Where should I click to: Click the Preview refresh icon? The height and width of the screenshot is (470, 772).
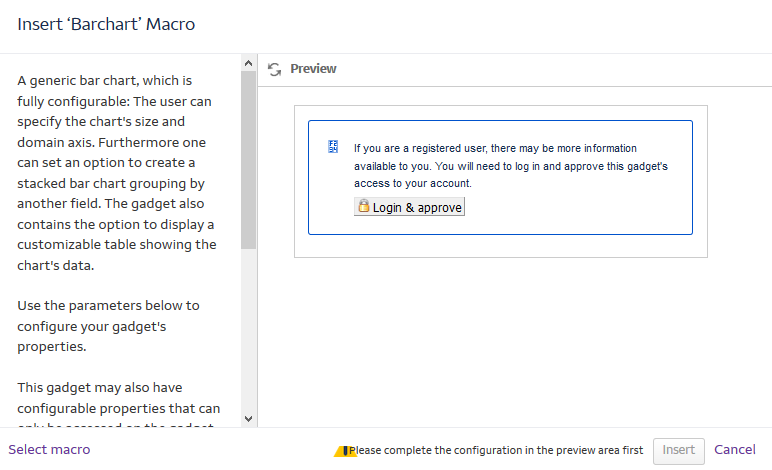coord(274,69)
